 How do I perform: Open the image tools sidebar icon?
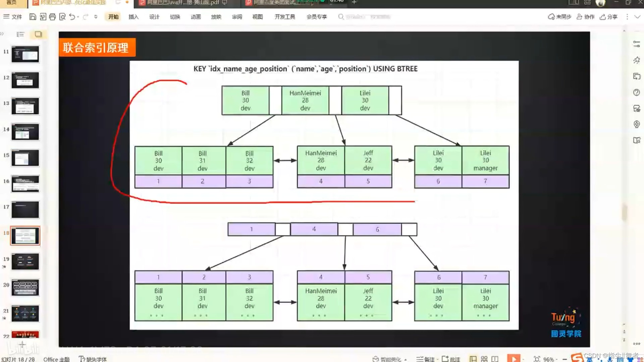click(x=636, y=109)
